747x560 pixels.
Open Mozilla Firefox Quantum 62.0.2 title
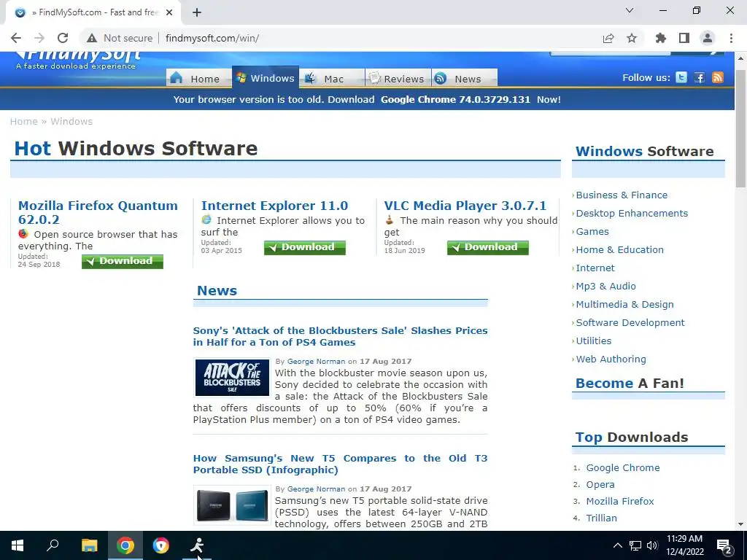point(98,212)
